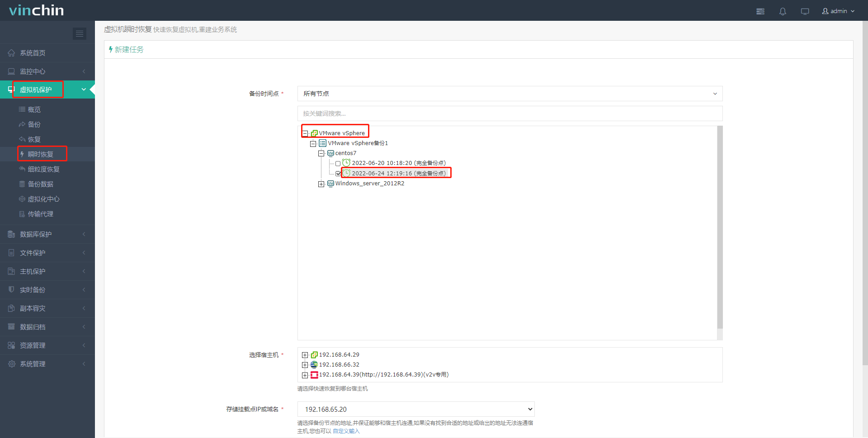Click the 监控中心 laptop icon

(x=11, y=71)
